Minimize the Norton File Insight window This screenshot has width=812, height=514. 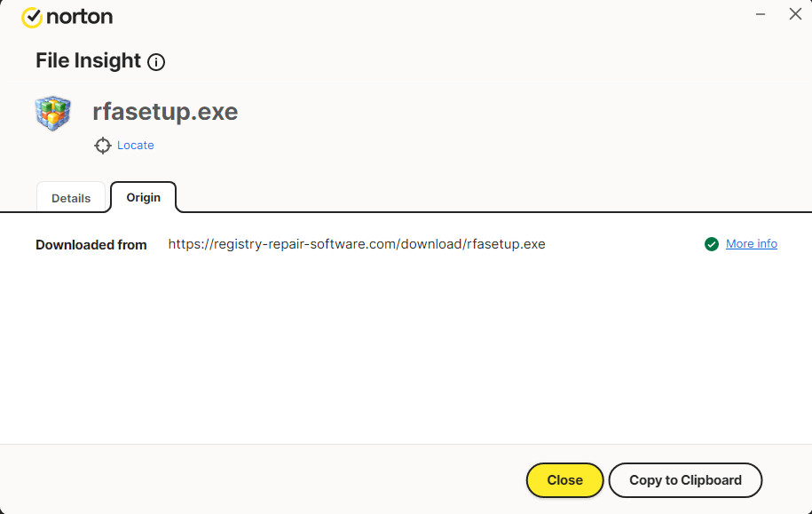click(x=761, y=14)
